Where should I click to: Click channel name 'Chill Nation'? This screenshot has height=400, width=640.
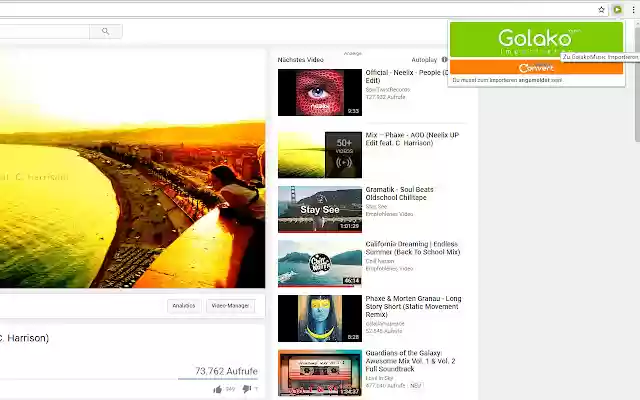[380, 261]
